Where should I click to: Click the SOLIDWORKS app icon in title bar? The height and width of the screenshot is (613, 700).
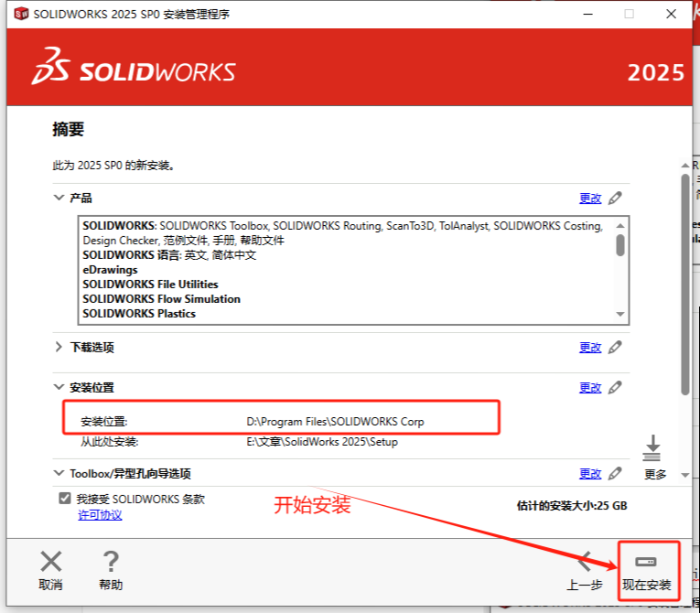(x=21, y=14)
